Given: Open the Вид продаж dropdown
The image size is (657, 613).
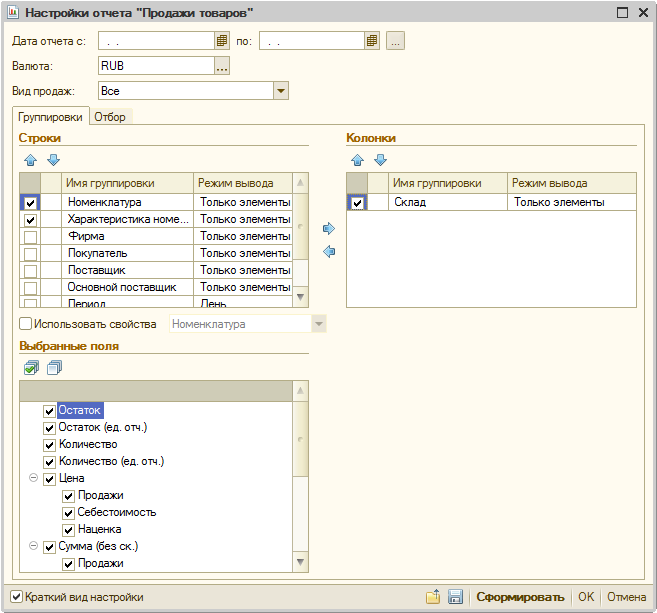Looking at the screenshot, I should 281,91.
